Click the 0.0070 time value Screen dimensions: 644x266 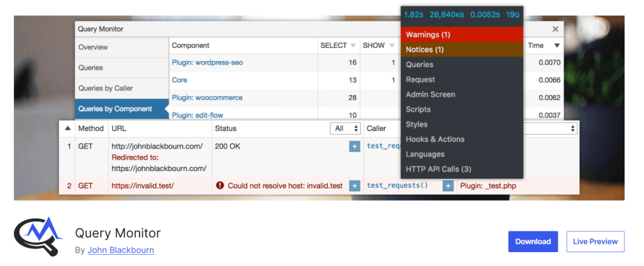point(550,63)
